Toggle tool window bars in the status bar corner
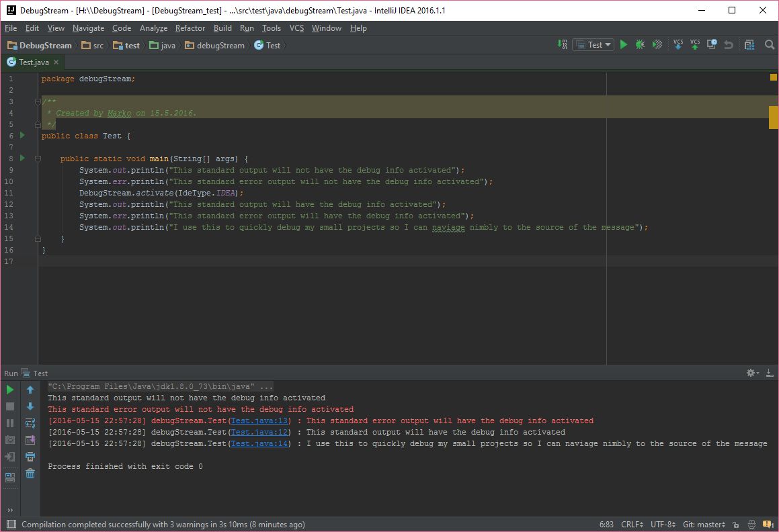 pyautogui.click(x=11, y=525)
